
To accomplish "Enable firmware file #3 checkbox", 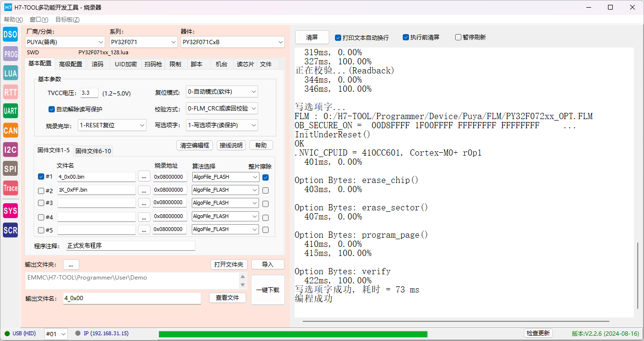I will coord(41,203).
